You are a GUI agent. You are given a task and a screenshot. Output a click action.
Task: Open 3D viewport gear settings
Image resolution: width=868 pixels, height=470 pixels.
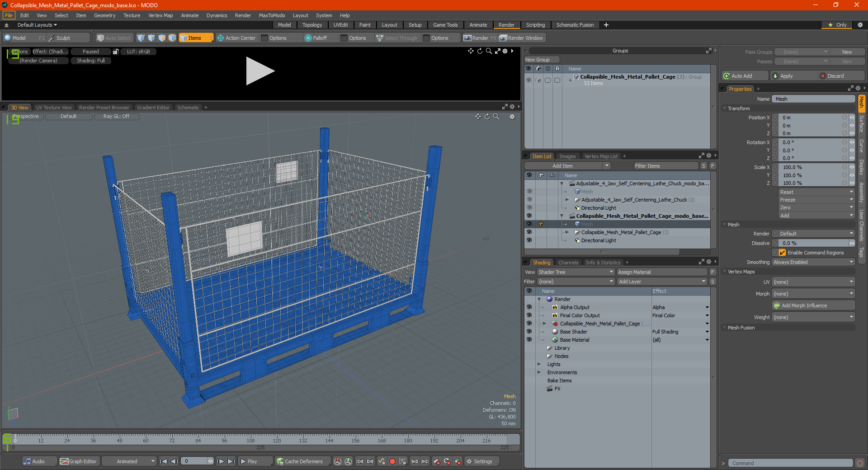[x=512, y=117]
